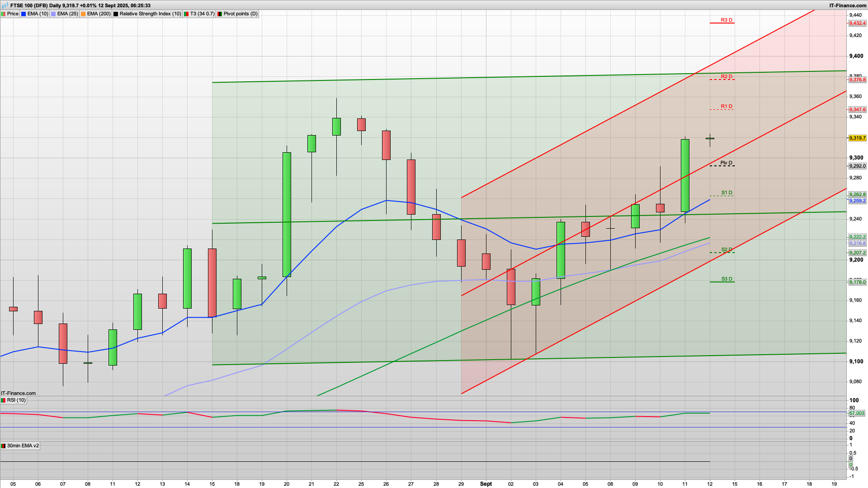Image resolution: width=868 pixels, height=488 pixels.
Task: Click the lavender EMA (25) swatch icon
Action: tap(54, 14)
